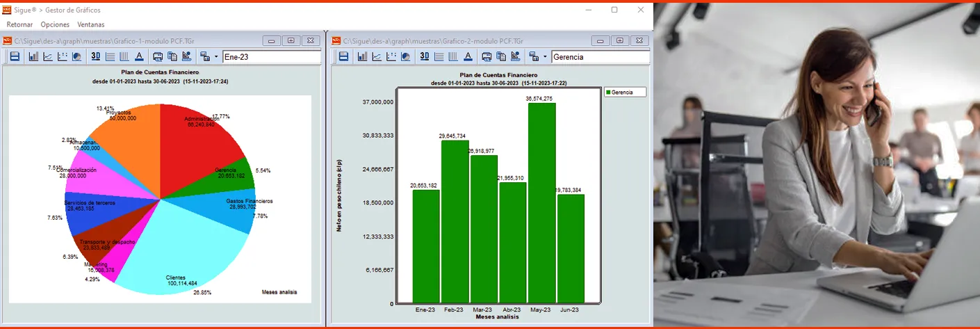Viewport: 980px width, 329px height.
Task: Toggle horizontal grid lines in Grafico-1
Action: 111,56
